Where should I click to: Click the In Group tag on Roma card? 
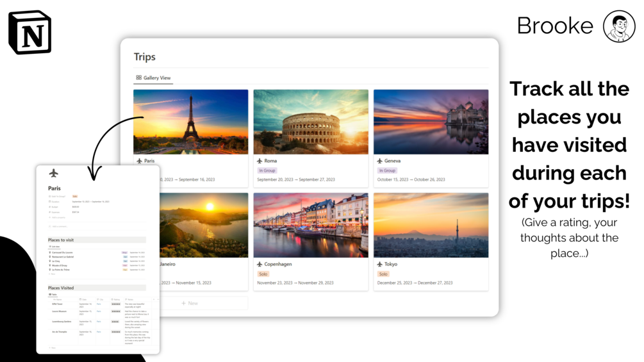[x=267, y=170]
